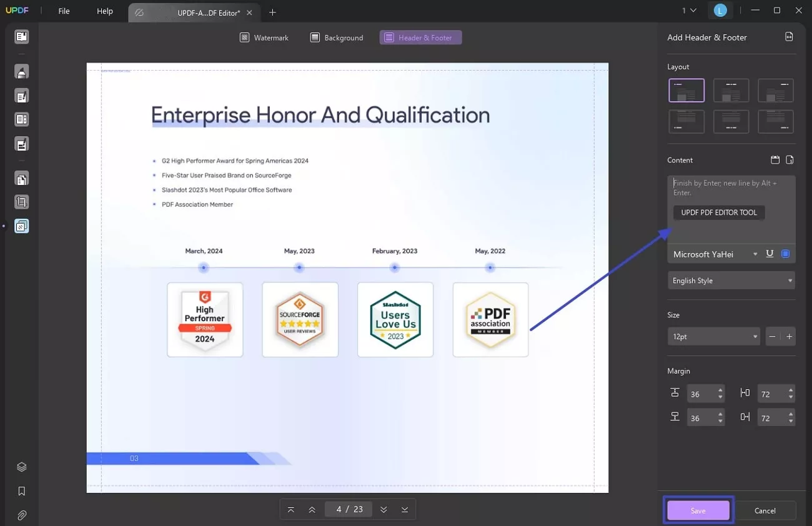Decrease the bottom margin with down arrow
This screenshot has width=812, height=526.
721,422
